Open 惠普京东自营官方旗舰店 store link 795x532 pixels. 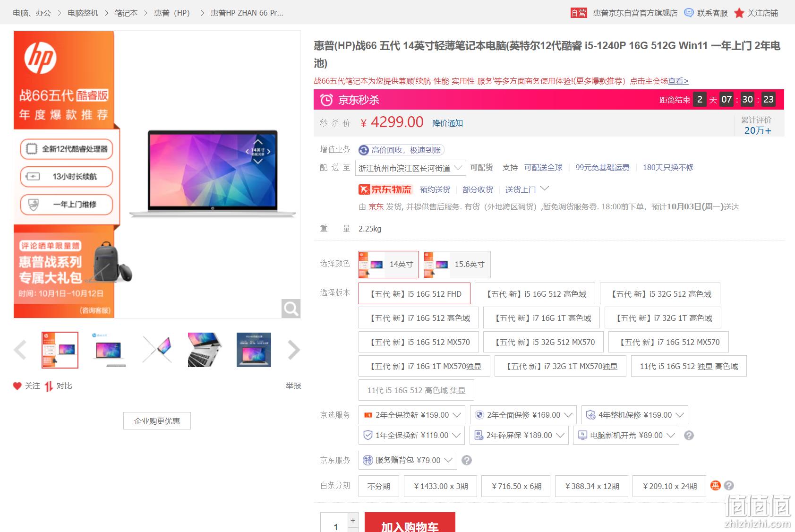[x=635, y=13]
